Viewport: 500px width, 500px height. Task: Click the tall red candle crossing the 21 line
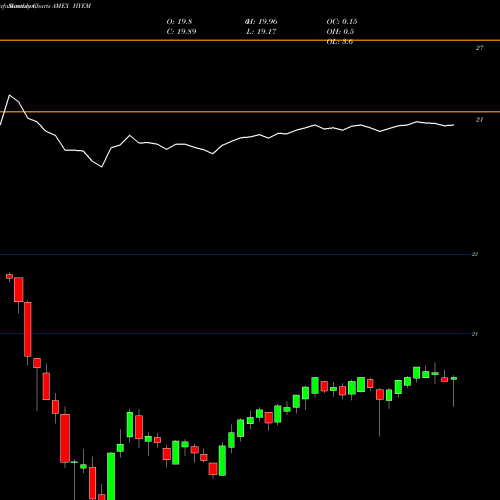28,329
